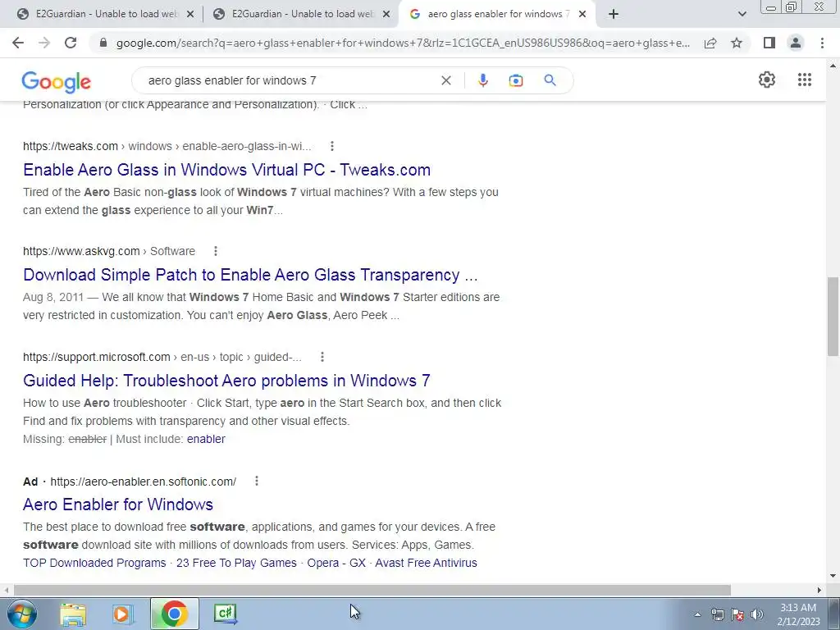The width and height of the screenshot is (840, 630).
Task: Share this page using share icon
Action: (x=710, y=43)
